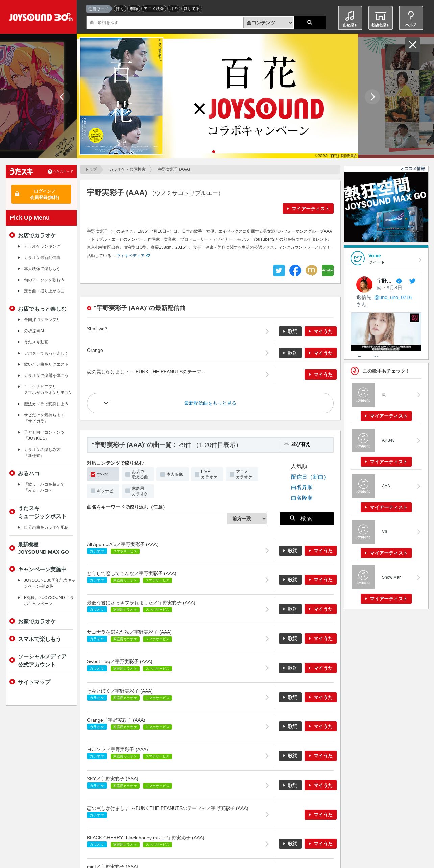The image size is (434, 868).
Task: Click the black 検索 button
Action: coord(307,519)
